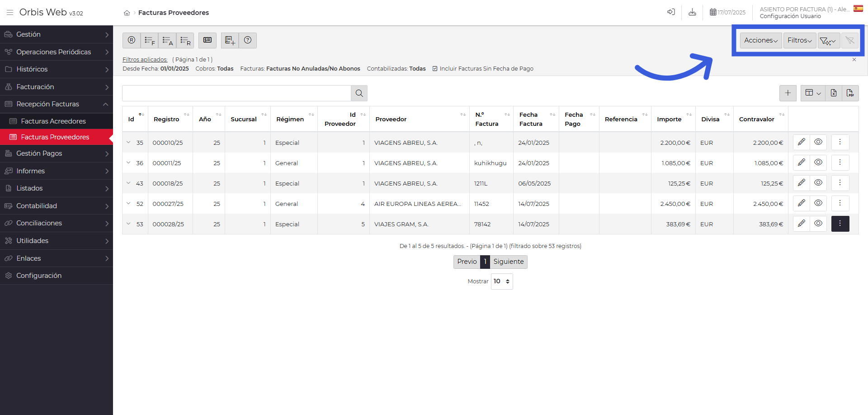Click inside the table search field
The image size is (868, 415).
click(236, 93)
